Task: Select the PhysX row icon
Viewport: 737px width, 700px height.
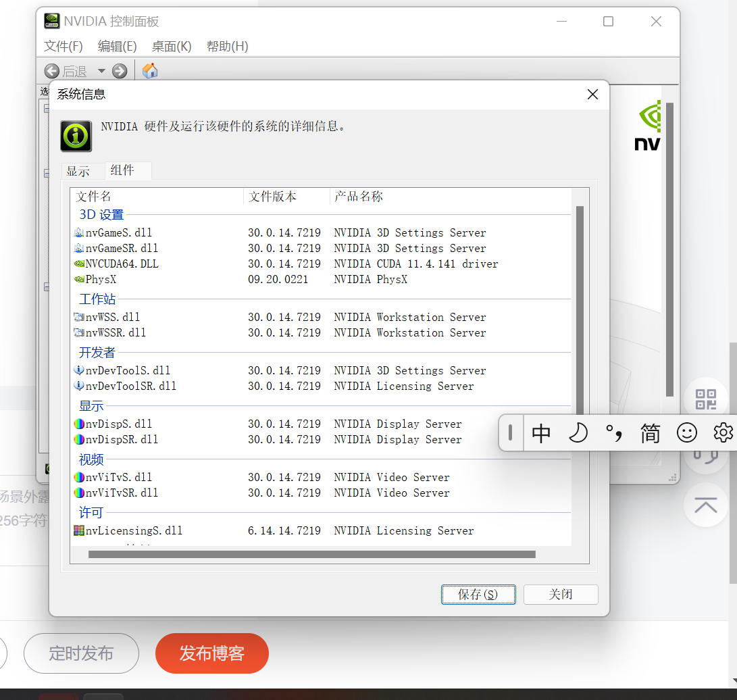Action: click(79, 279)
